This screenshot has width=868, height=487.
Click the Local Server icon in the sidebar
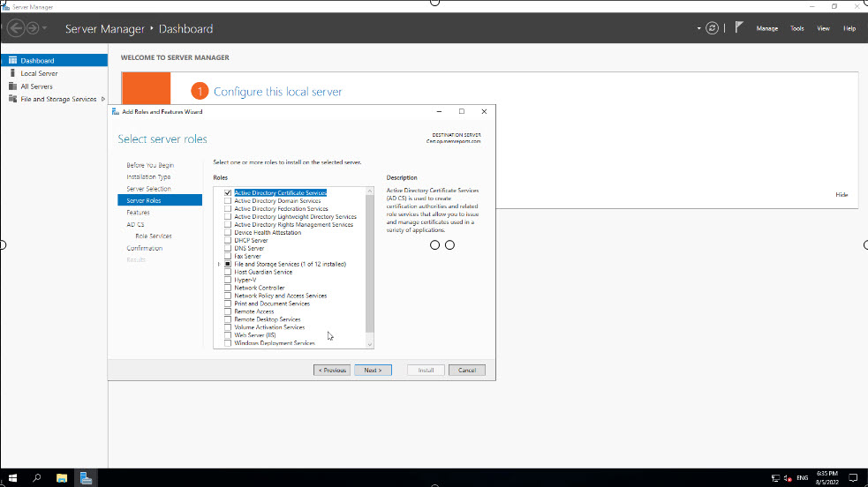[x=12, y=73]
